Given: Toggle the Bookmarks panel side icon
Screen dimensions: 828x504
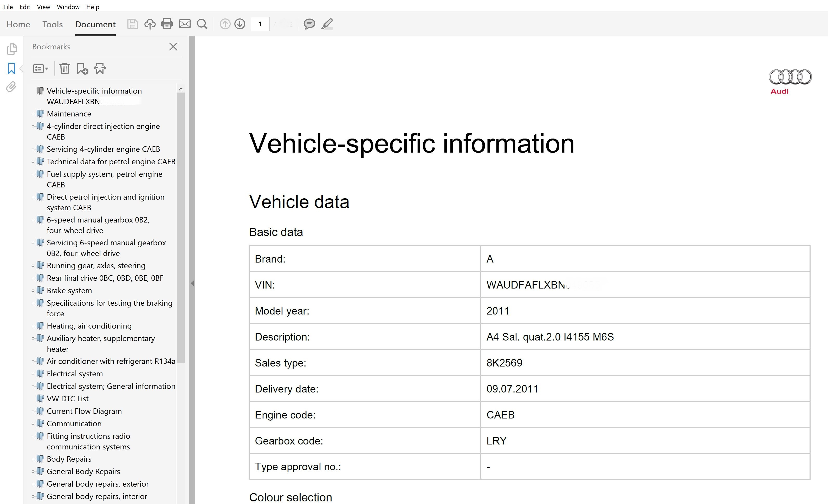Looking at the screenshot, I should tap(11, 69).
